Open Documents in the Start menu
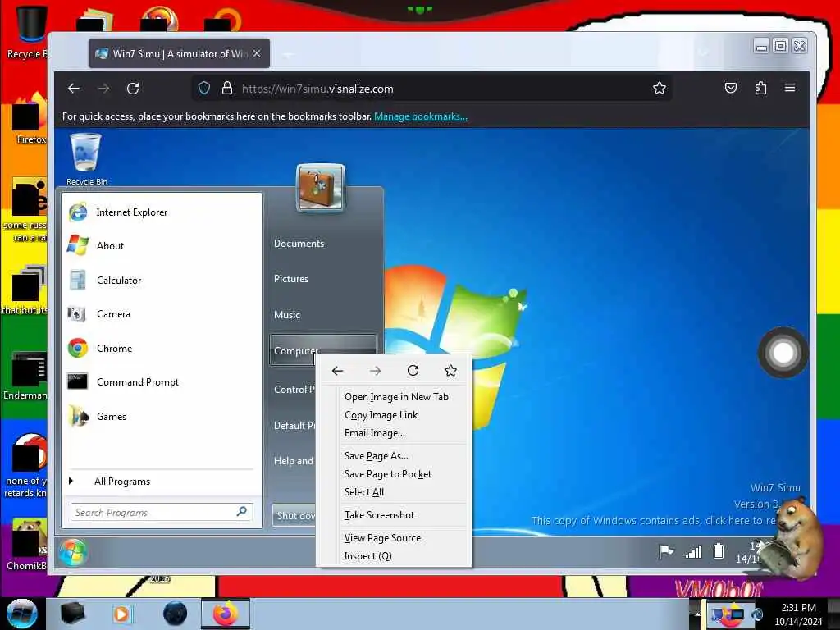Screen dimensions: 840x630 pos(299,244)
